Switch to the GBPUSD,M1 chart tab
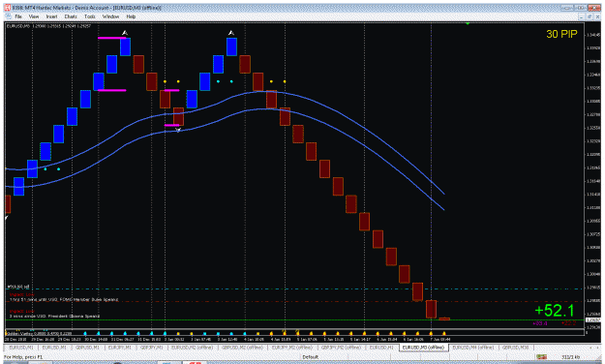 [x=87, y=348]
